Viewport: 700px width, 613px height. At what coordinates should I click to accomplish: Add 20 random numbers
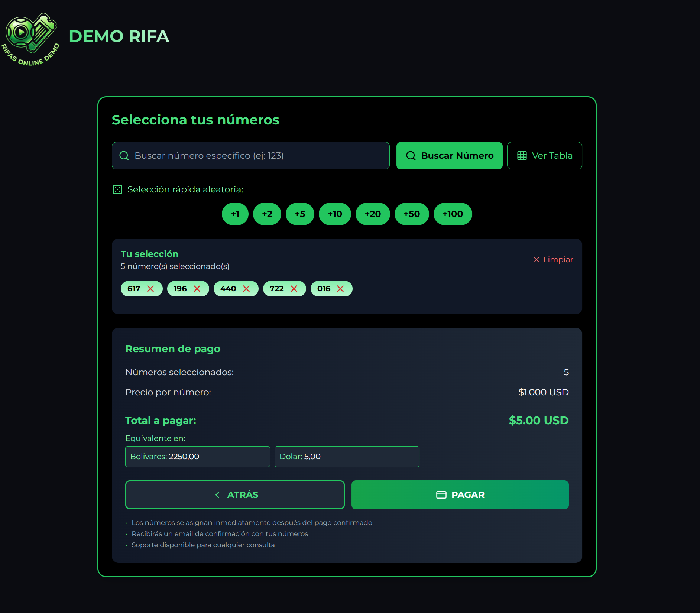pyautogui.click(x=373, y=214)
